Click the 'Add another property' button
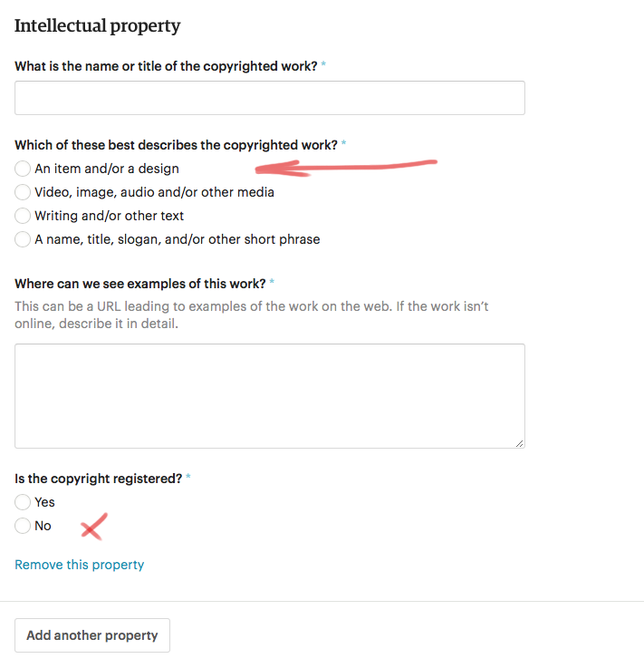 click(92, 635)
